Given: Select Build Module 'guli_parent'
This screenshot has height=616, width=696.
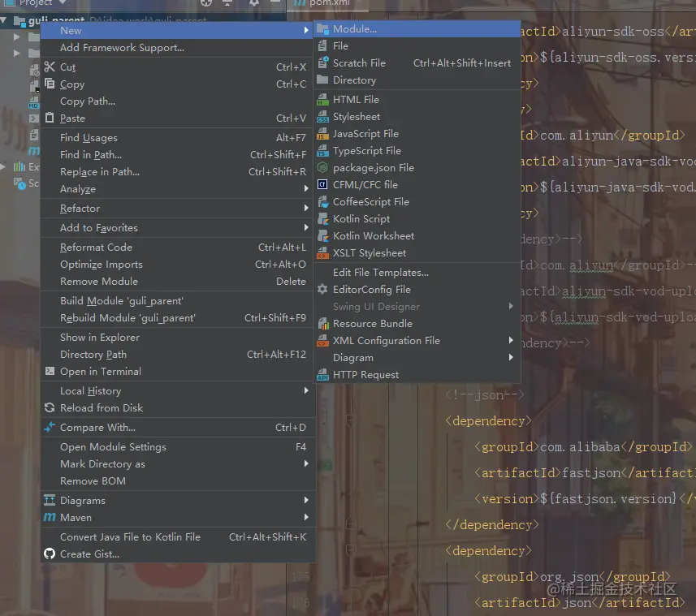Looking at the screenshot, I should [178, 301].
